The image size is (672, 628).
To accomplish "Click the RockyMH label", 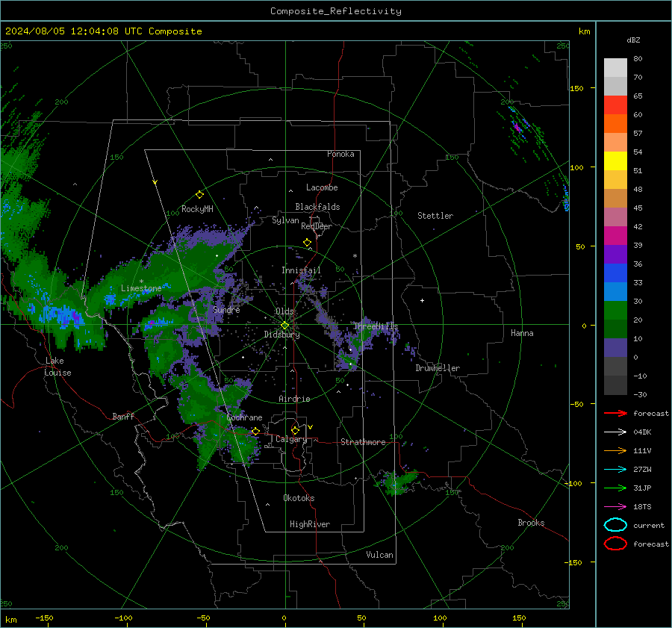I will pos(197,209).
